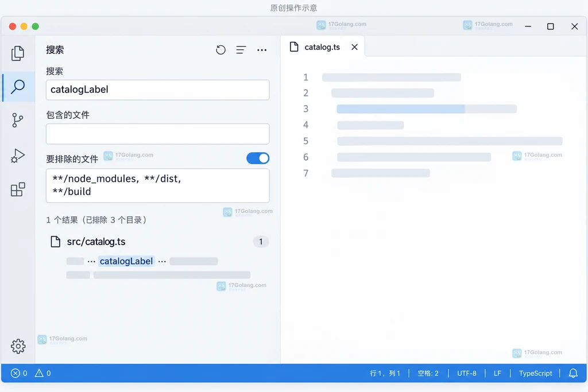Click line number 7 in the editor
This screenshot has width=588, height=392.
305,173
